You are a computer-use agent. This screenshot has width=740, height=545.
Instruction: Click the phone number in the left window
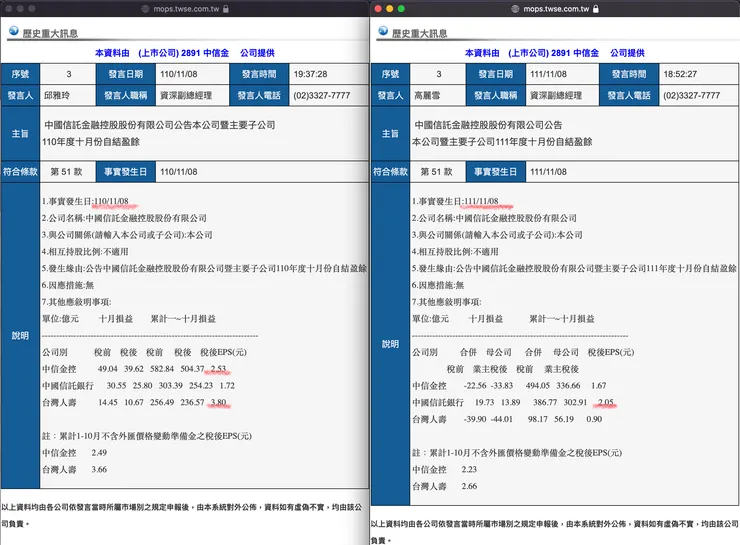pyautogui.click(x=322, y=95)
